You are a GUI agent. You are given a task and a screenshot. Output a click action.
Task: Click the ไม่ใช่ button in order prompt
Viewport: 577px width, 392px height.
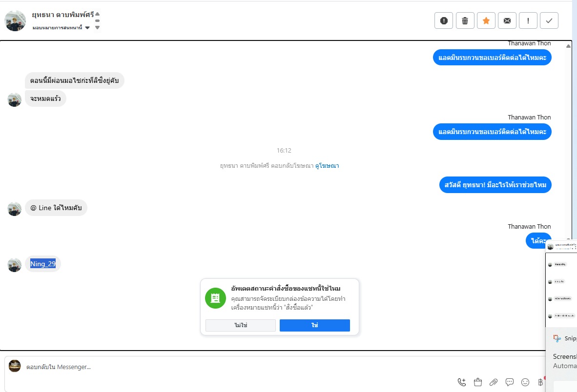[x=241, y=325]
